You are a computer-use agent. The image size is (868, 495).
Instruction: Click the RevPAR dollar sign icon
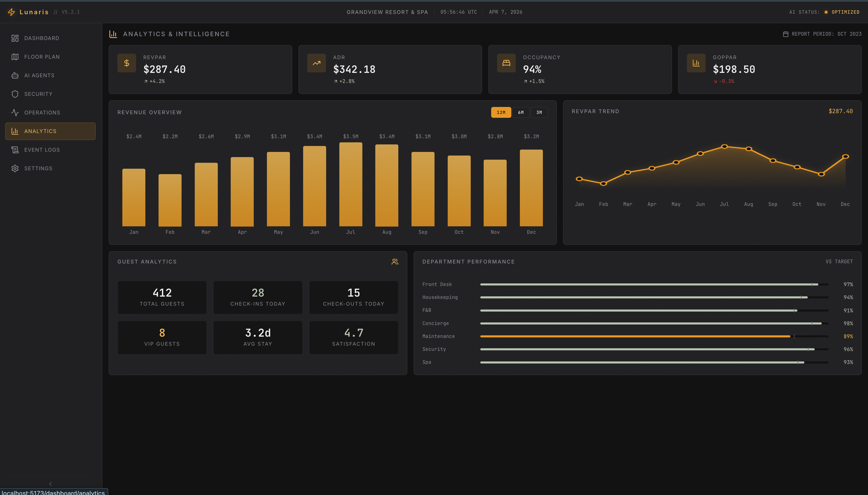point(126,63)
